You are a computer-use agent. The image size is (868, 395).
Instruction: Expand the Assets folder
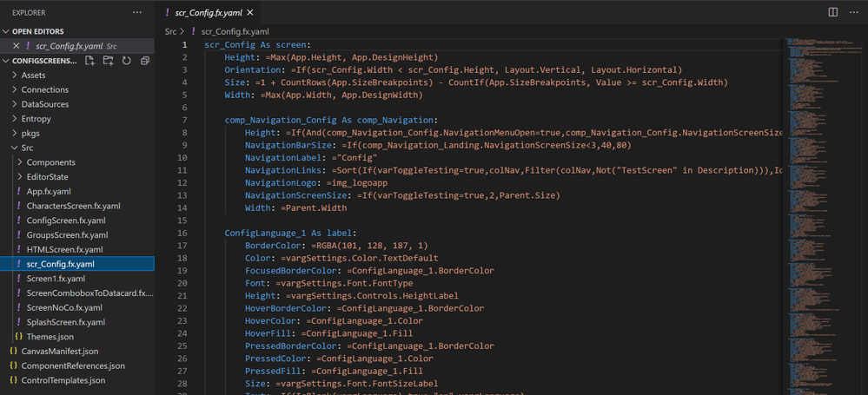pos(33,76)
